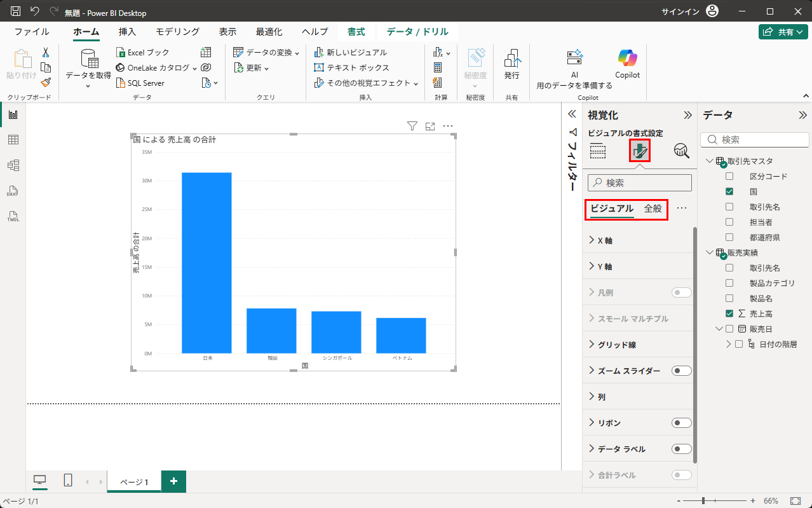Click the Build visual grid icon
The width and height of the screenshot is (812, 508).
(598, 151)
